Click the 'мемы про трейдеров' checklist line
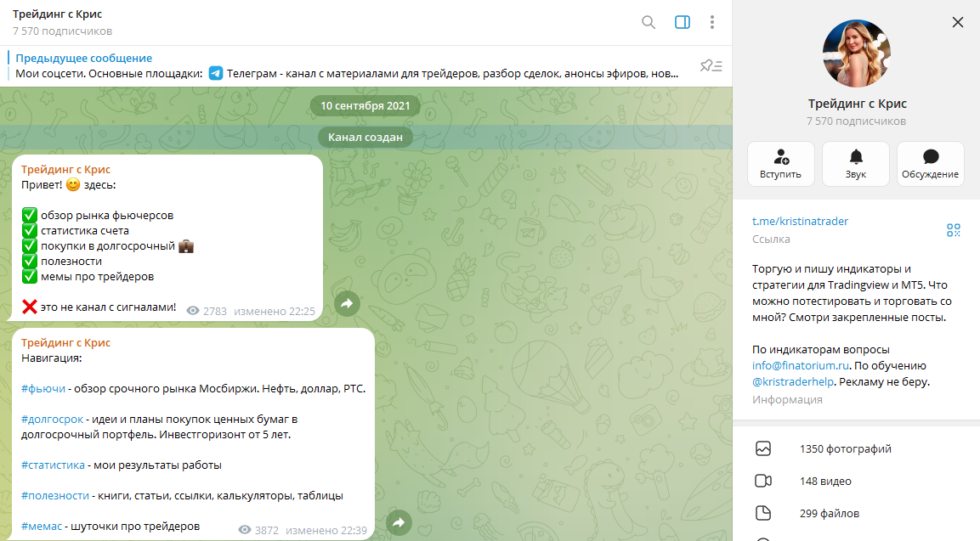This screenshot has width=980, height=541. click(x=88, y=277)
